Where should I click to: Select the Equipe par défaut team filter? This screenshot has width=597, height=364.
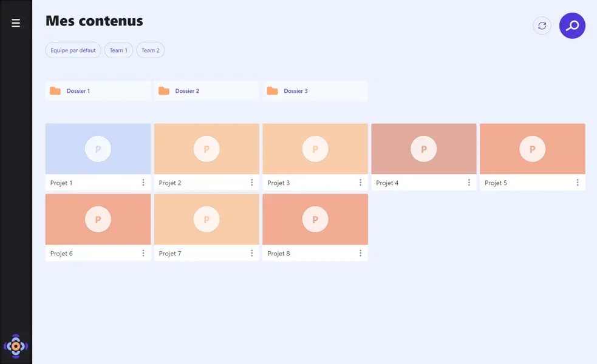(73, 50)
